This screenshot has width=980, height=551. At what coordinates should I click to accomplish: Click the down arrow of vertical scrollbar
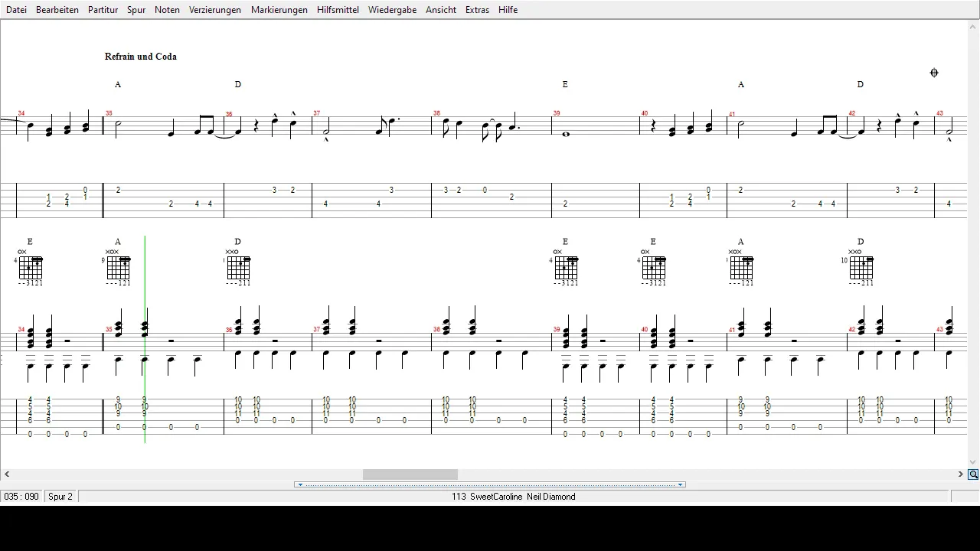(x=973, y=462)
